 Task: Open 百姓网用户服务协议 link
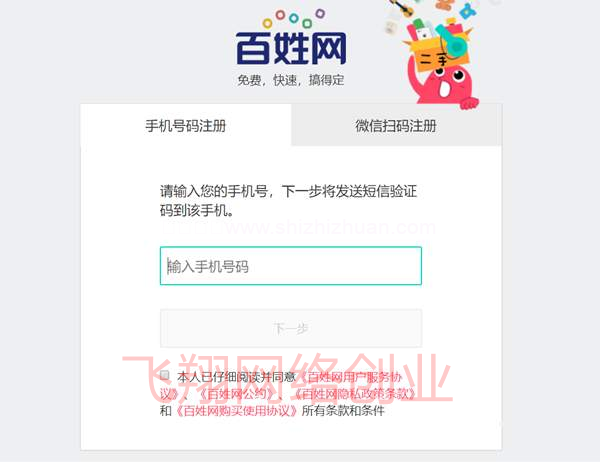click(x=281, y=385)
